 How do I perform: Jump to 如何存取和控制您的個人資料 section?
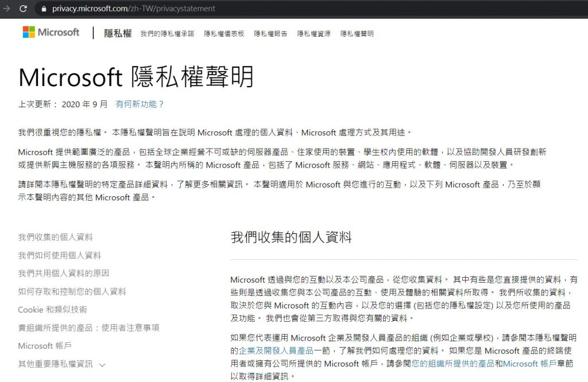[x=72, y=291]
